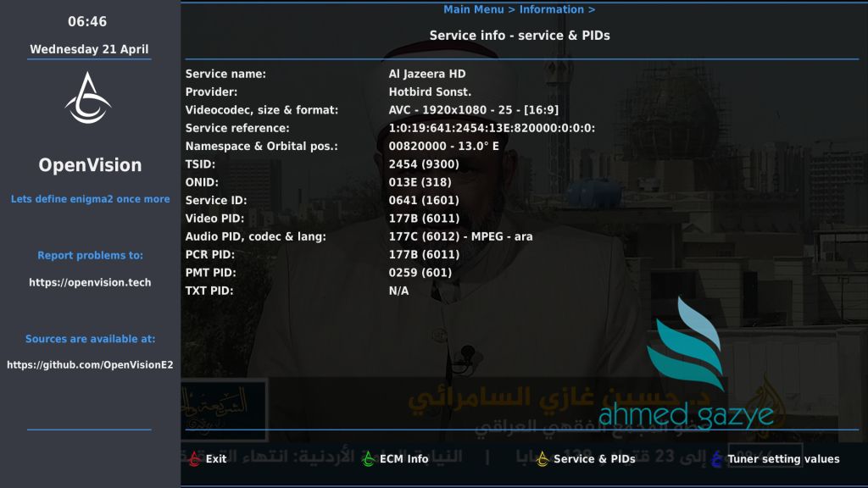Click the 'Service info - service & PIDs' title
This screenshot has width=868, height=488.
click(520, 36)
